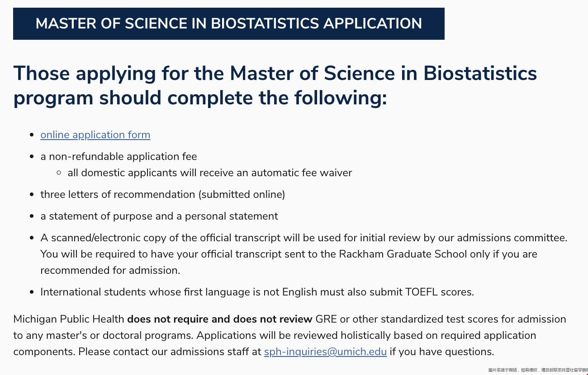
Task: Click the TOEFL scores requirement line
Action: (x=257, y=292)
